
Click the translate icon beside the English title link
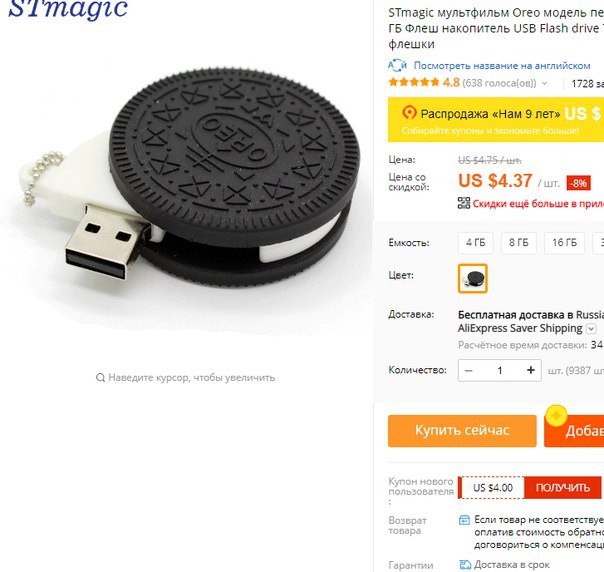(397, 65)
